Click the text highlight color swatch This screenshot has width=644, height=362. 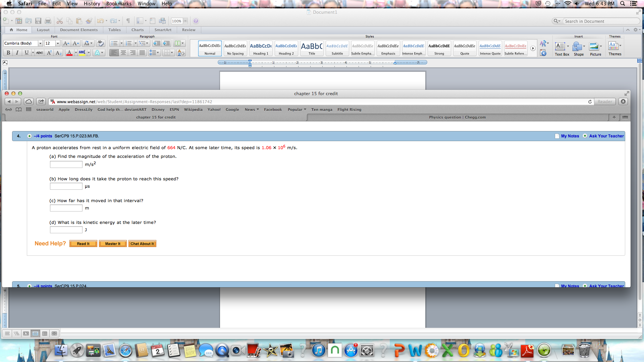coord(82,53)
